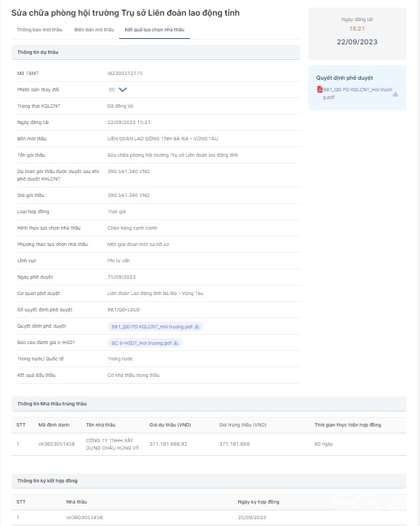This screenshot has height=526, width=420.
Task: Click the Ngày đăng tải date card
Action: 357,34
